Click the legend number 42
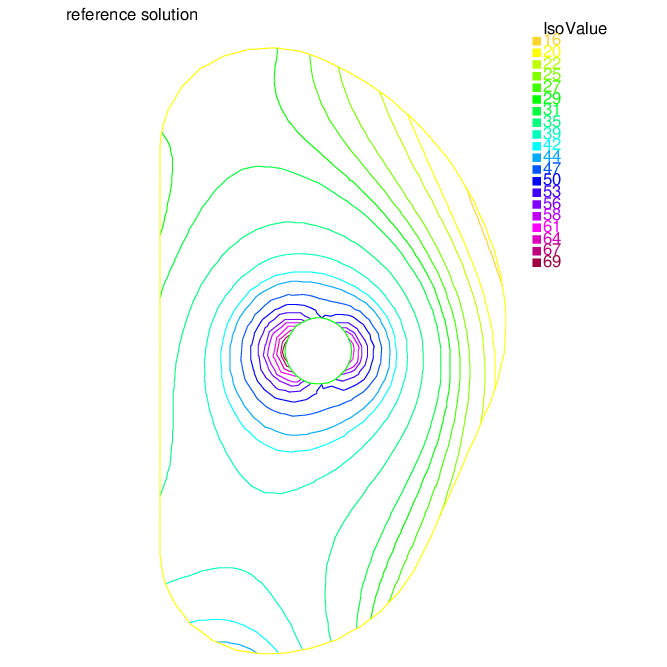667x667 pixels. click(552, 145)
